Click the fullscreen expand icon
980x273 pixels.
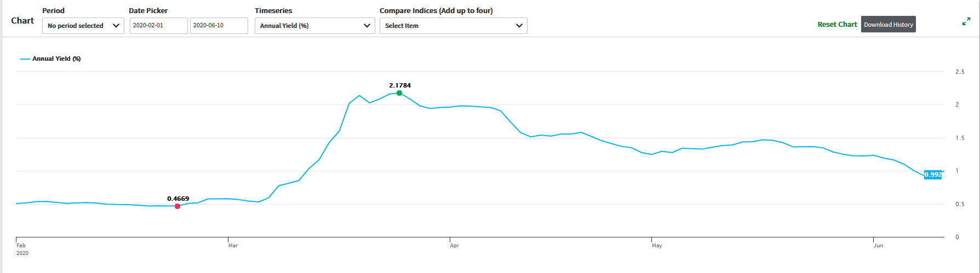966,22
